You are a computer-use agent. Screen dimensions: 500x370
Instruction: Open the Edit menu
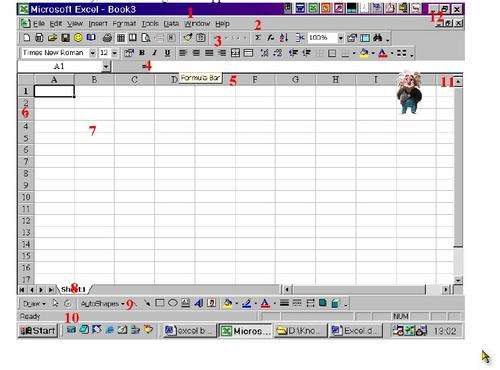point(56,24)
